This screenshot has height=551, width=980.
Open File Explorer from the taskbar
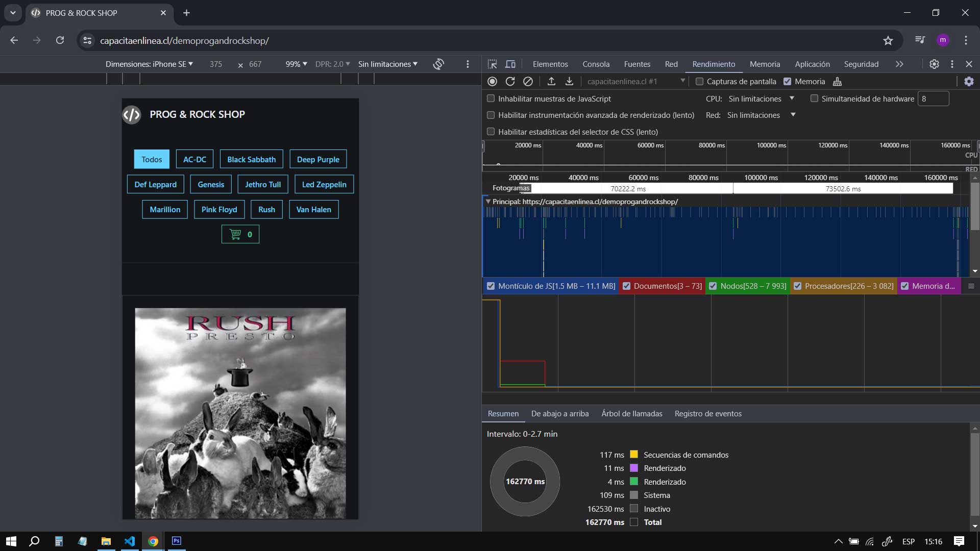(x=106, y=541)
